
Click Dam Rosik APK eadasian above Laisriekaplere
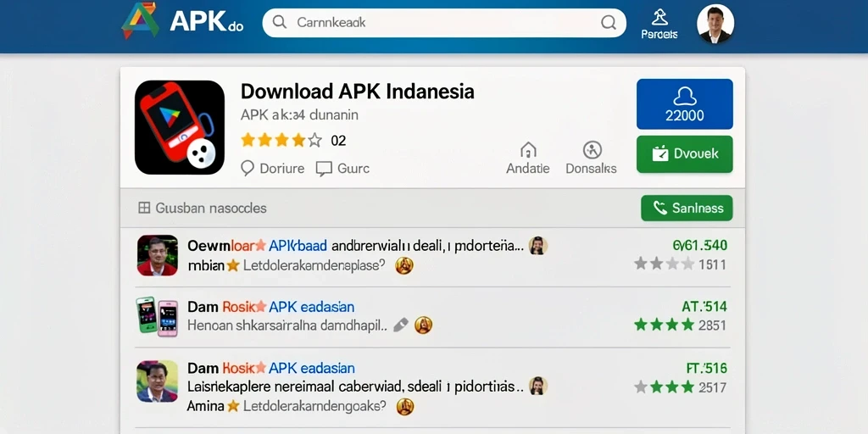(270, 368)
